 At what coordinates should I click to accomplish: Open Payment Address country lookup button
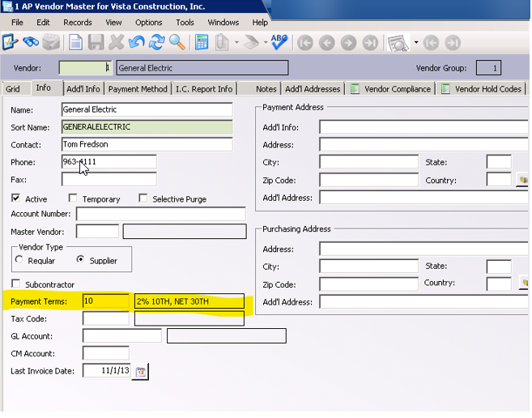[522, 179]
